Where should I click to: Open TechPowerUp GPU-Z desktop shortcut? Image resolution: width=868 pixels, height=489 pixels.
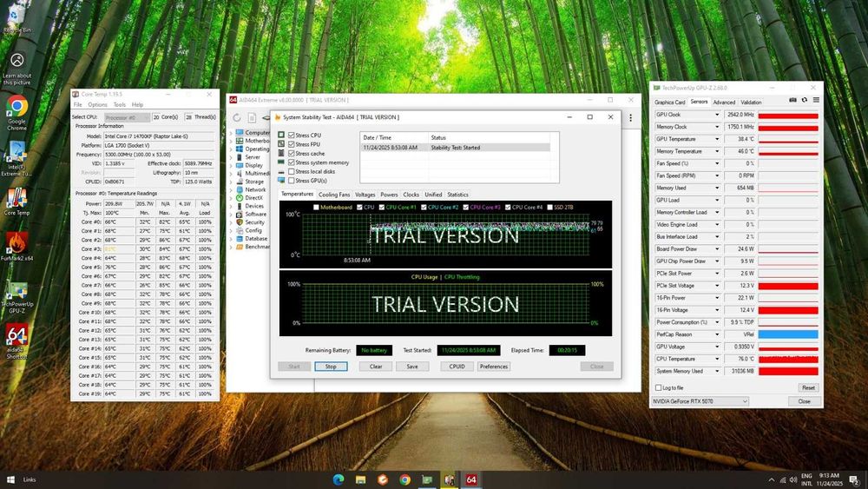click(x=17, y=297)
